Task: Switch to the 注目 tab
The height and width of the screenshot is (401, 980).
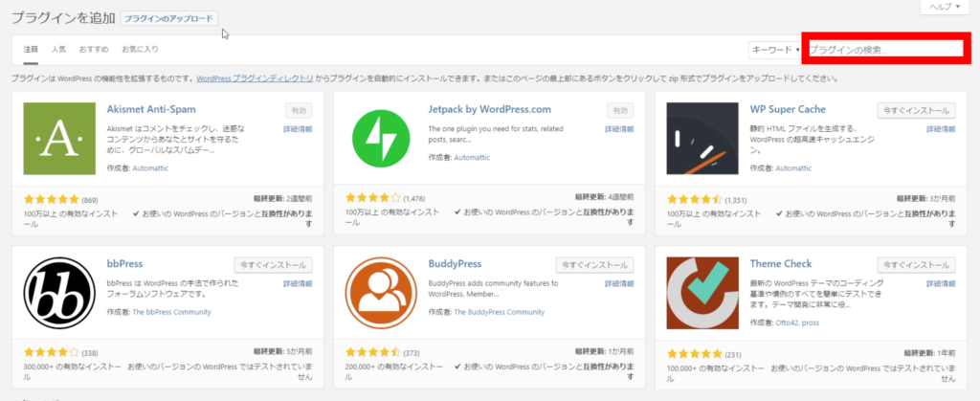Action: point(31,49)
